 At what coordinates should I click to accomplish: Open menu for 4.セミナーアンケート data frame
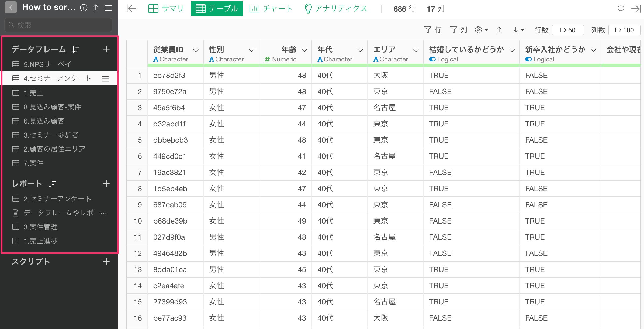[105, 79]
